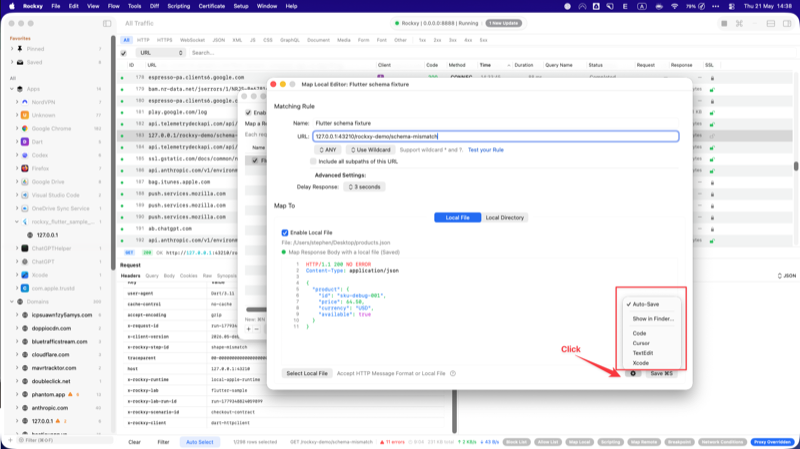Click the command-key toolbar icon
The image size is (800, 449).
(x=739, y=23)
